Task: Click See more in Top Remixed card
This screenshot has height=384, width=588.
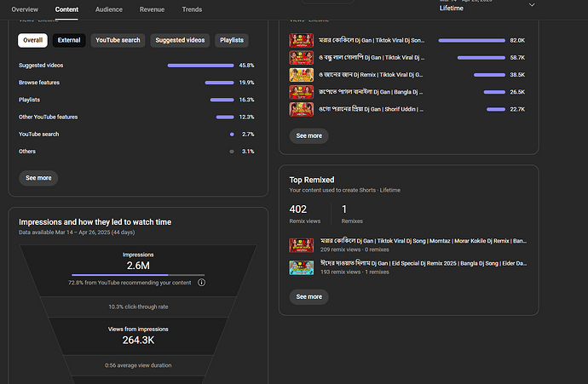Action: pyautogui.click(x=309, y=296)
